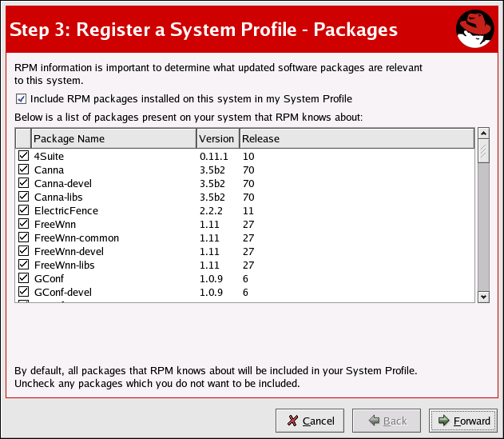Viewport: 504px width, 439px height.
Task: Sort by the Package Name column header
Action: click(x=113, y=138)
